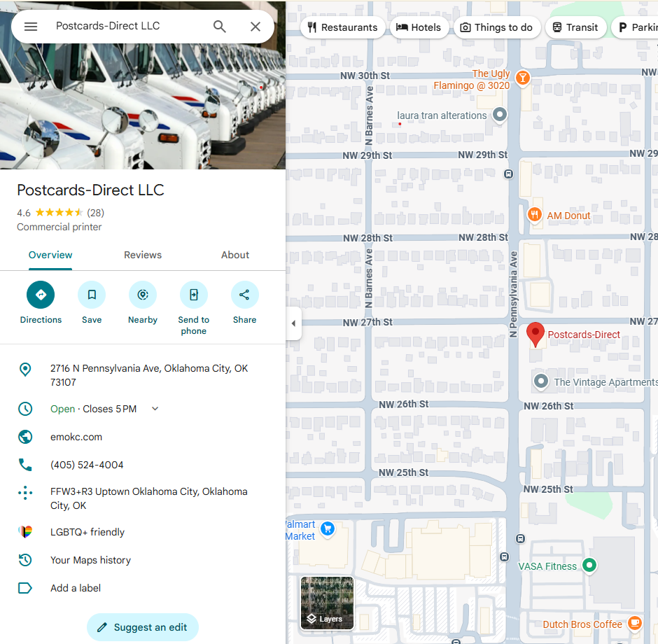658x644 pixels.
Task: Click Add a label
Action: point(76,588)
